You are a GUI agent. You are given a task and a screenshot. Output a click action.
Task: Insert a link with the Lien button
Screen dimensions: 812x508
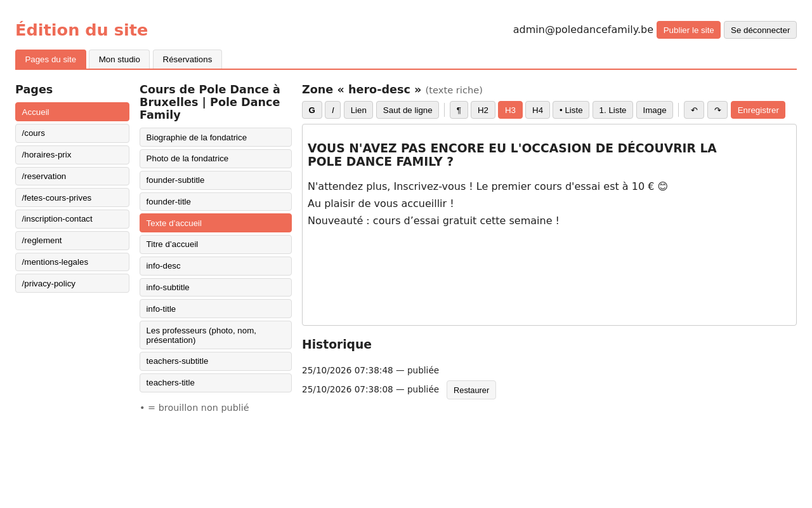click(358, 110)
